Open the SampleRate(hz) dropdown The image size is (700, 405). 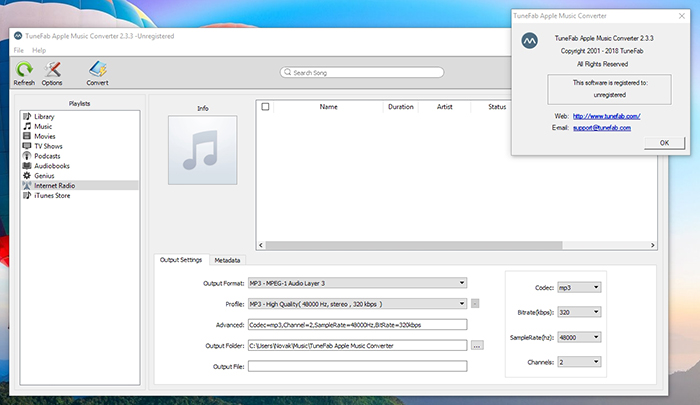(579, 337)
